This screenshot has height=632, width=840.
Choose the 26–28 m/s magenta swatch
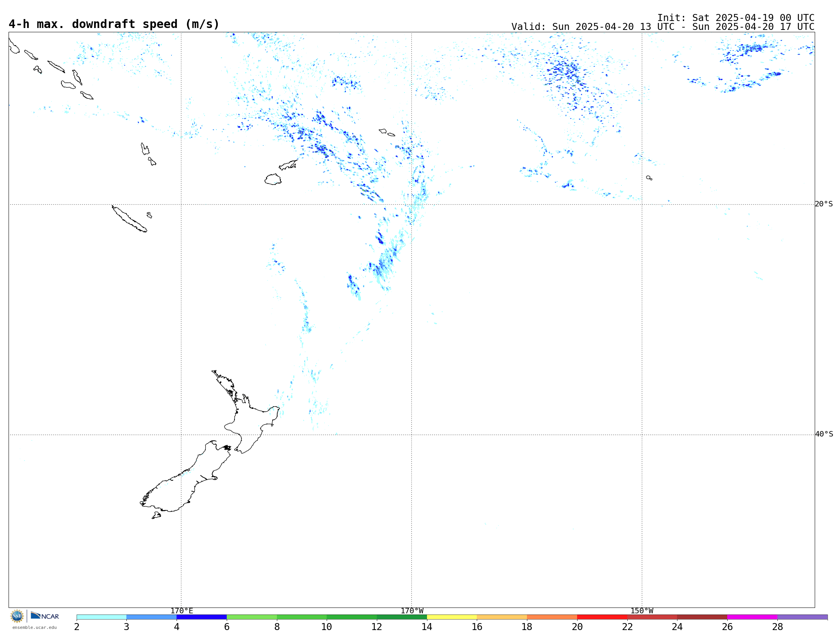752,617
